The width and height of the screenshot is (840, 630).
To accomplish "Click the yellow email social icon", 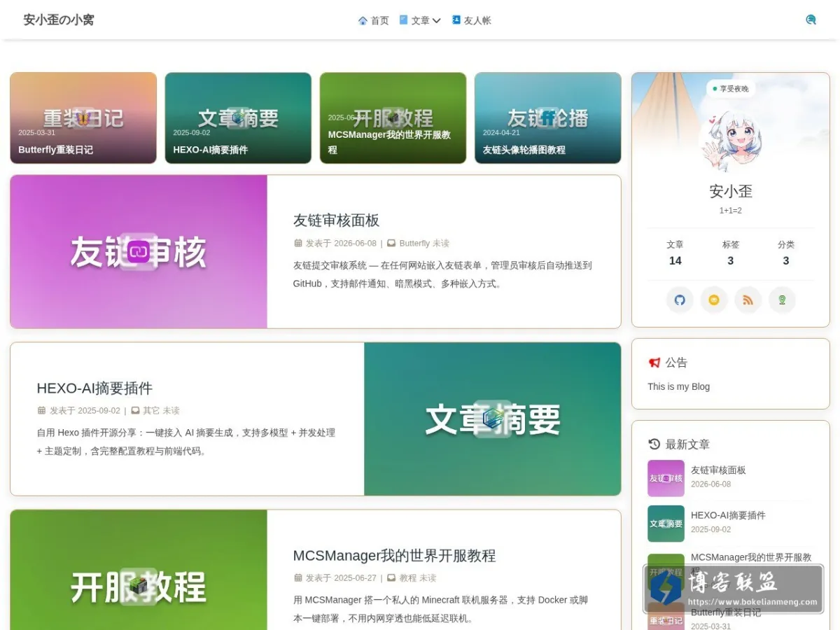I will coord(714,300).
